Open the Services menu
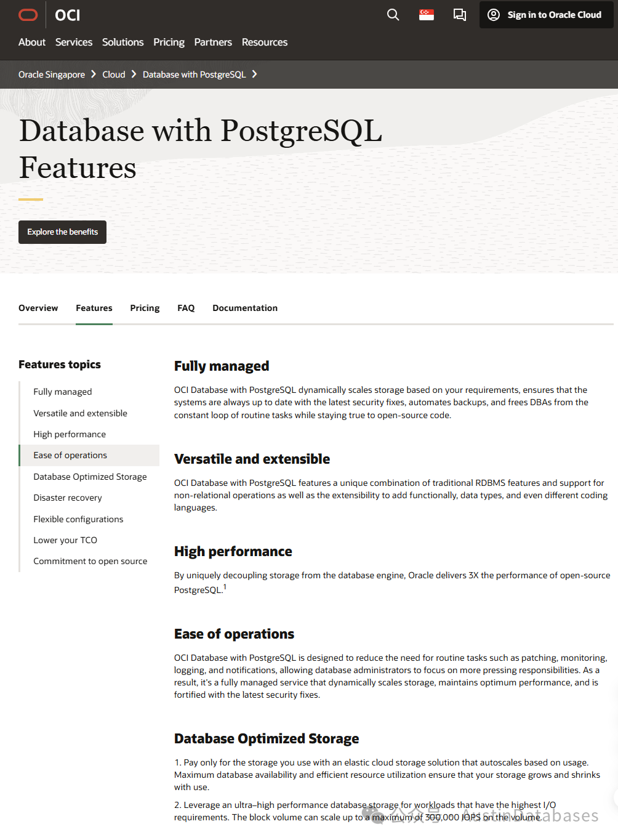618x840 pixels. click(x=74, y=42)
